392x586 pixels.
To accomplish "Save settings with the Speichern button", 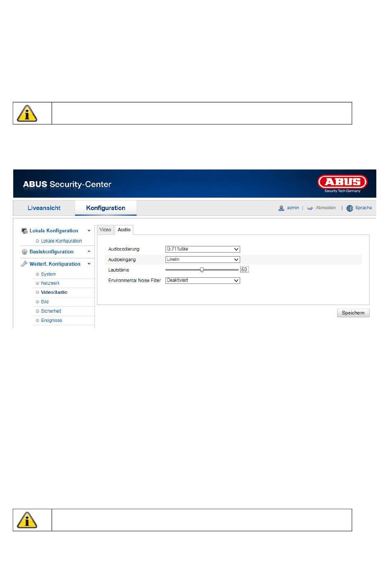I will 353,313.
